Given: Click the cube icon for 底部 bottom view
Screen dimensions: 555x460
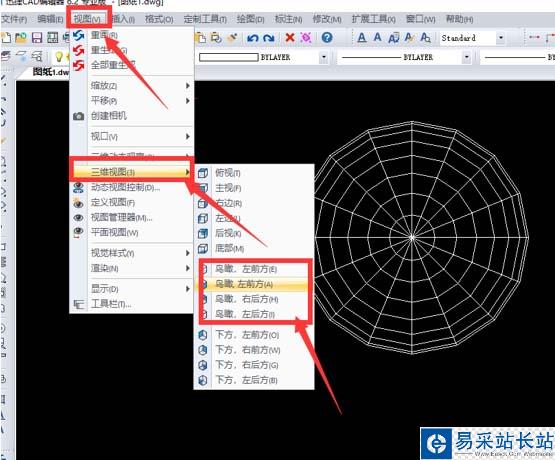Looking at the screenshot, I should [202, 248].
